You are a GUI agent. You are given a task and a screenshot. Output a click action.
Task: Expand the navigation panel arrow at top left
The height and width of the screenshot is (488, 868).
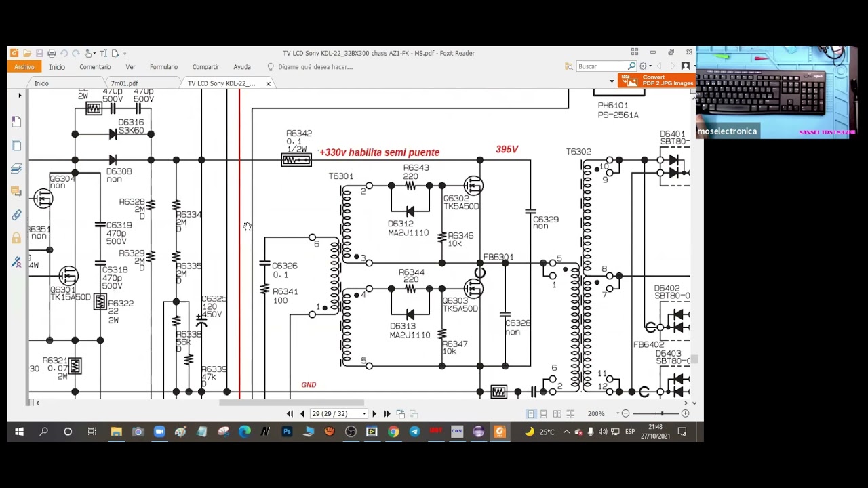point(20,96)
